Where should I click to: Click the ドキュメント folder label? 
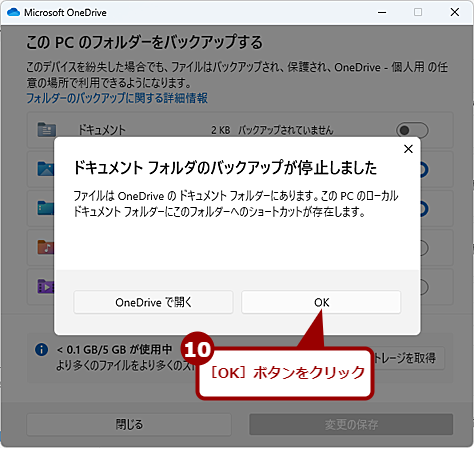[102, 130]
